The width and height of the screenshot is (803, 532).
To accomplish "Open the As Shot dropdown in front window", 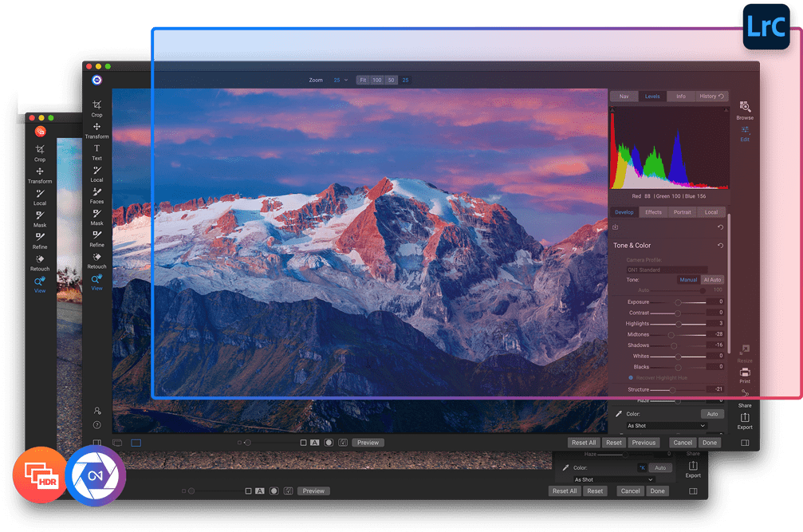I will click(667, 425).
